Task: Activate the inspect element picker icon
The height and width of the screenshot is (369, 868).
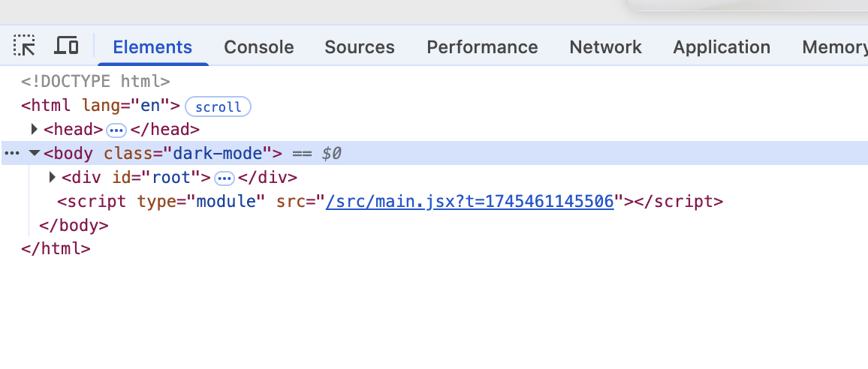Action: tap(24, 45)
